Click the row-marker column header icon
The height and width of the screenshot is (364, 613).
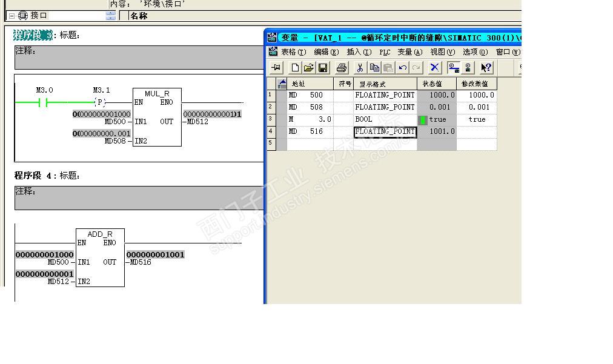click(282, 84)
